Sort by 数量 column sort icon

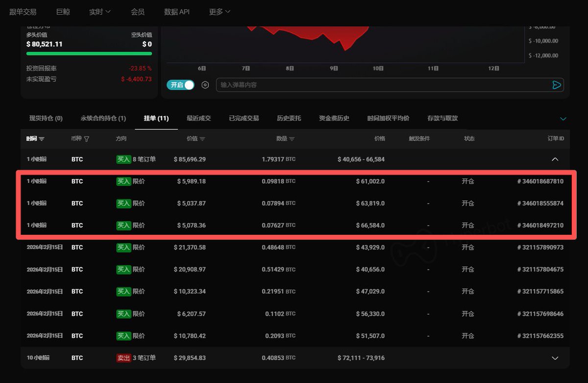point(292,139)
